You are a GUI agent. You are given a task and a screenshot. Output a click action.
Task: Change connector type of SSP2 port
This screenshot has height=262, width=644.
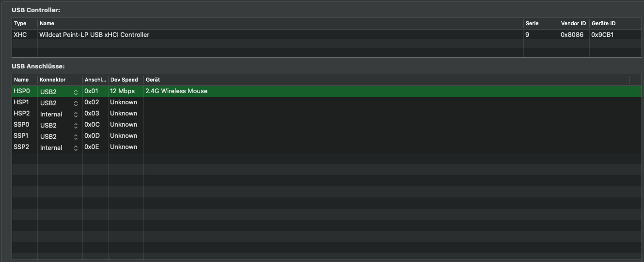coord(76,147)
